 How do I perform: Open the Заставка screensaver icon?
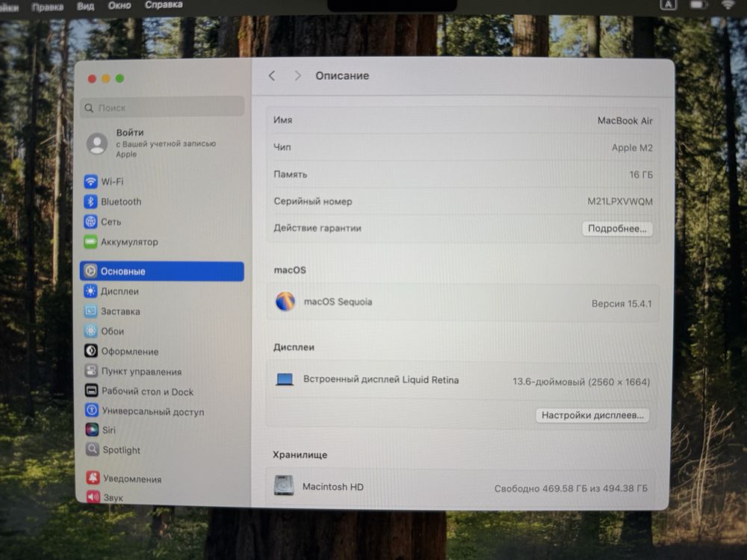coord(90,311)
